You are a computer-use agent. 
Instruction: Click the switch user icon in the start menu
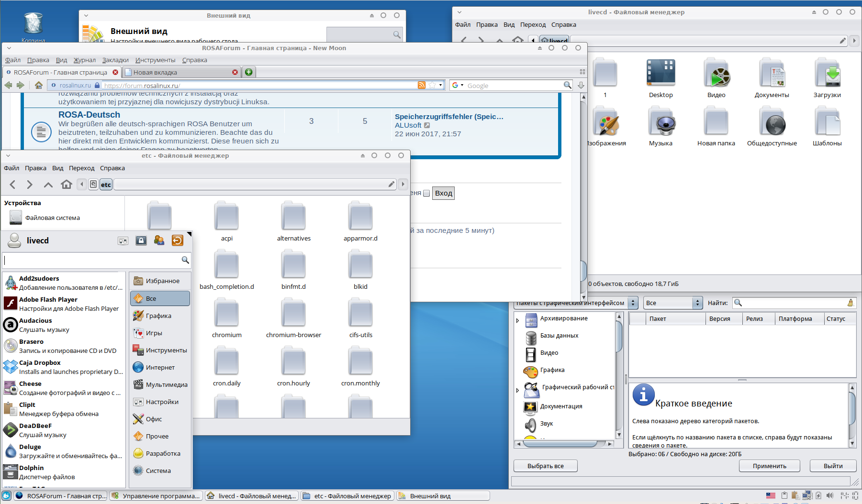click(159, 241)
